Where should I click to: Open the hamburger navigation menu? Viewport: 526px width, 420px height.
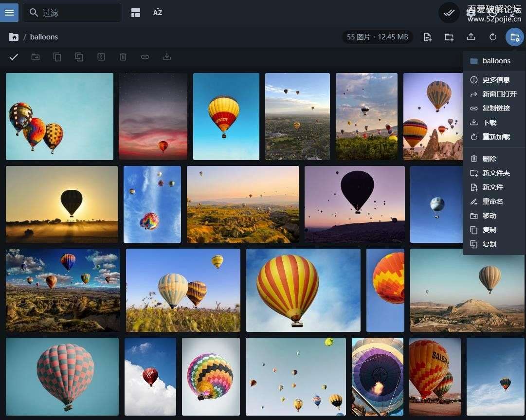click(9, 12)
